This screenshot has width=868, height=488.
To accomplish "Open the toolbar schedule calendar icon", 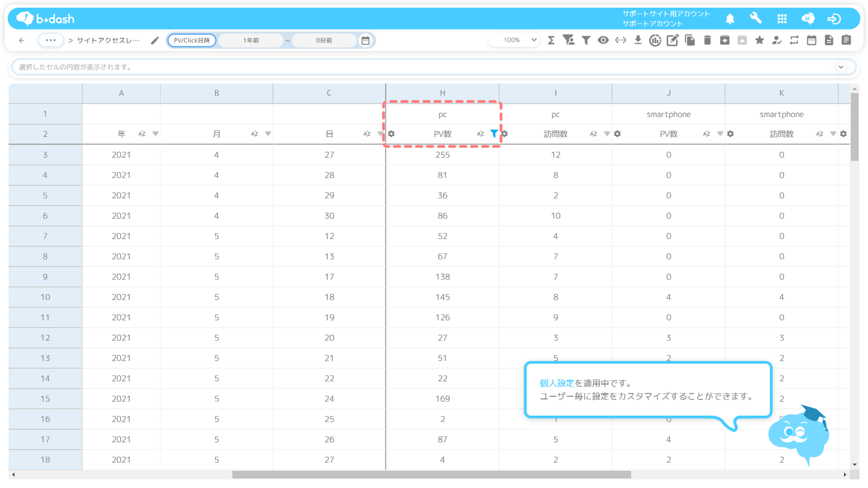I will coord(812,40).
